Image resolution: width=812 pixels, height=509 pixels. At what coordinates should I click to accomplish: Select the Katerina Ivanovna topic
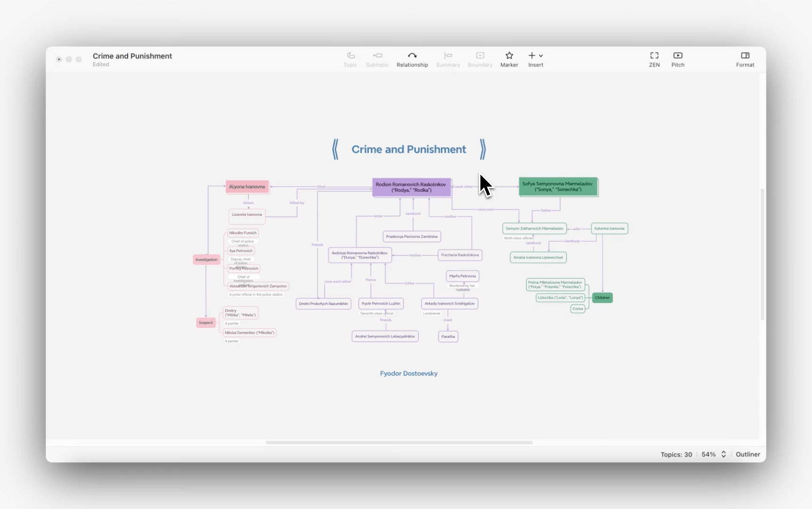[609, 229]
